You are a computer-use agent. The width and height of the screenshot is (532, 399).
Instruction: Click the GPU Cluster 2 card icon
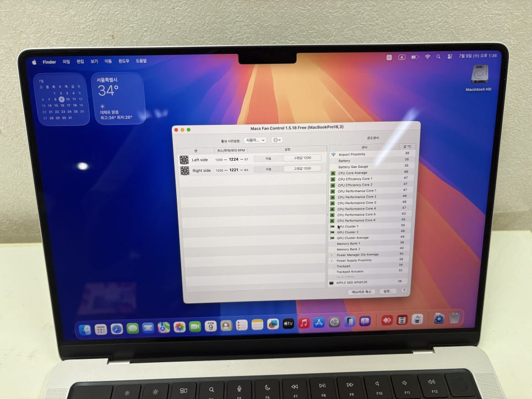(332, 232)
